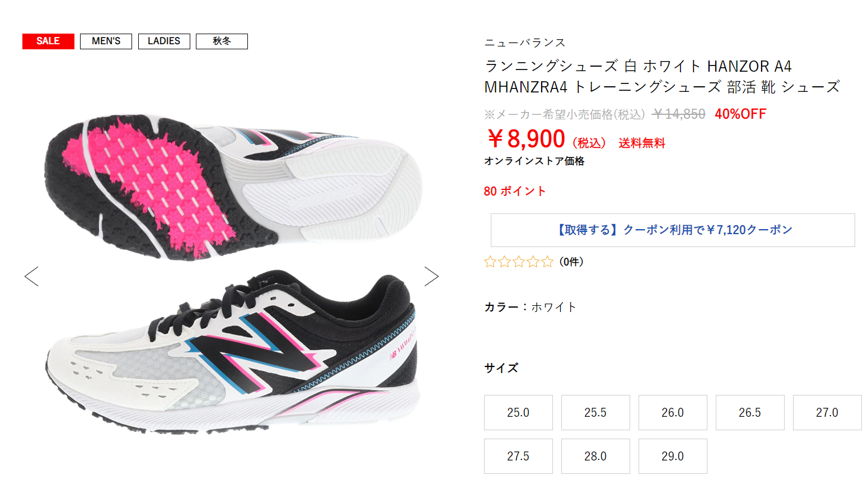Image resolution: width=868 pixels, height=484 pixels.
Task: Select the 秋冬 season tag
Action: coord(222,41)
